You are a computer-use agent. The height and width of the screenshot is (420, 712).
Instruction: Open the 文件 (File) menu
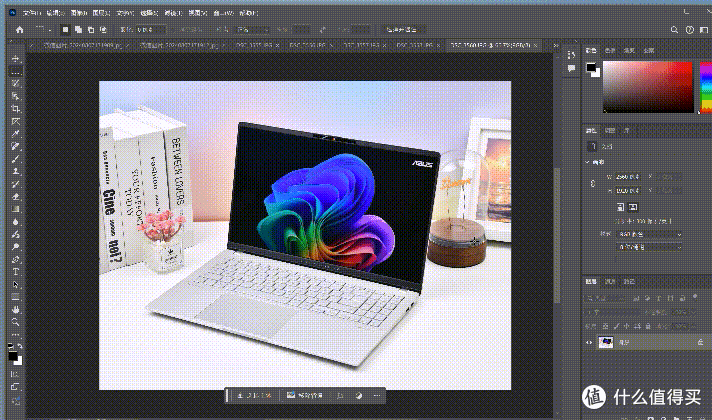[x=32, y=13]
